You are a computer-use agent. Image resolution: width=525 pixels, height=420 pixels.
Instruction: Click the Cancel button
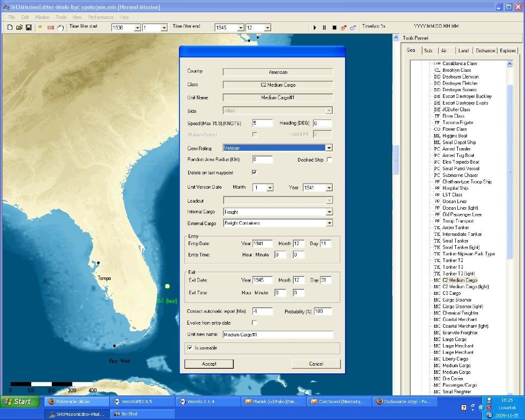[316, 364]
